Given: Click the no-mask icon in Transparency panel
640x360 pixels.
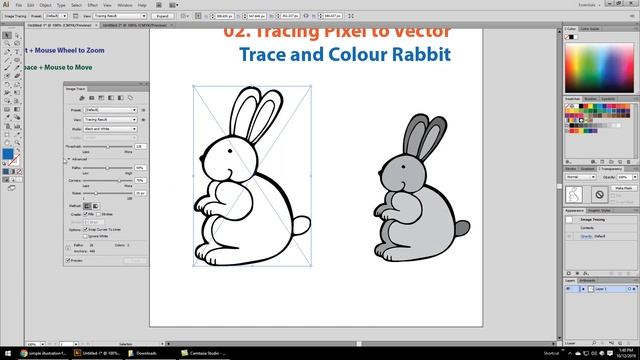Looking at the screenshot, I should pyautogui.click(x=599, y=195).
